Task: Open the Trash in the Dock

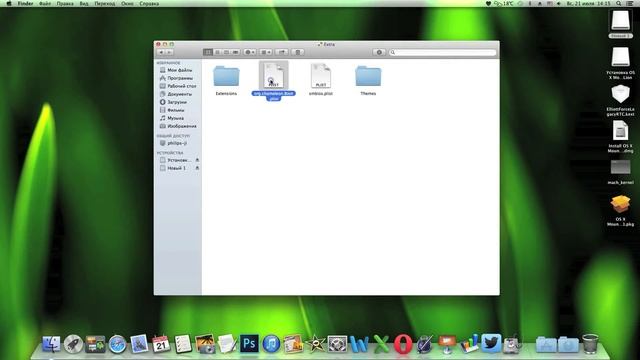Action: [590, 344]
